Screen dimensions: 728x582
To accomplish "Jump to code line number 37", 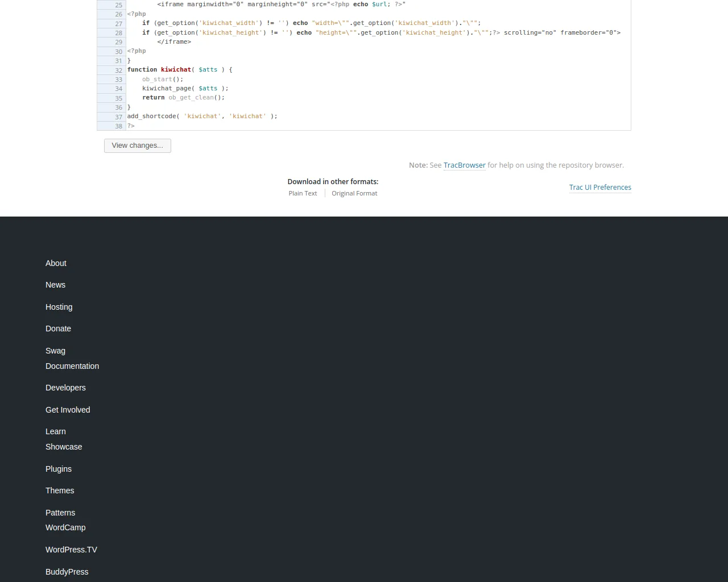I will click(x=118, y=117).
